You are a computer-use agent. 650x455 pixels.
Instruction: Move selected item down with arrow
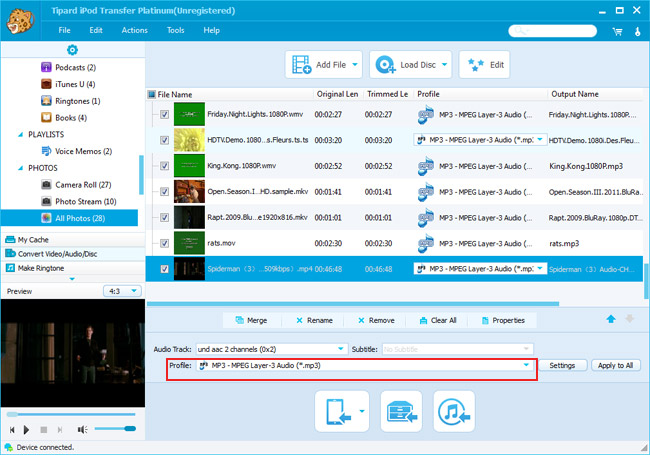[x=629, y=319]
